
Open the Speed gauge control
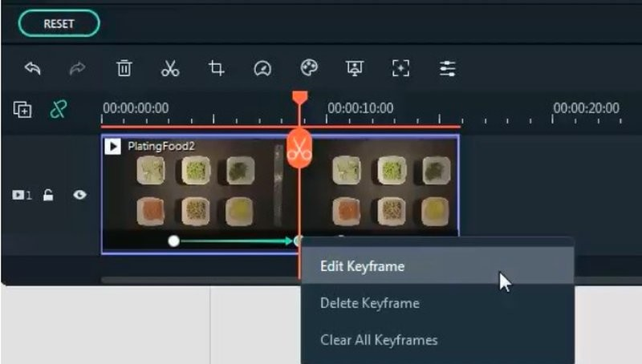click(x=262, y=68)
